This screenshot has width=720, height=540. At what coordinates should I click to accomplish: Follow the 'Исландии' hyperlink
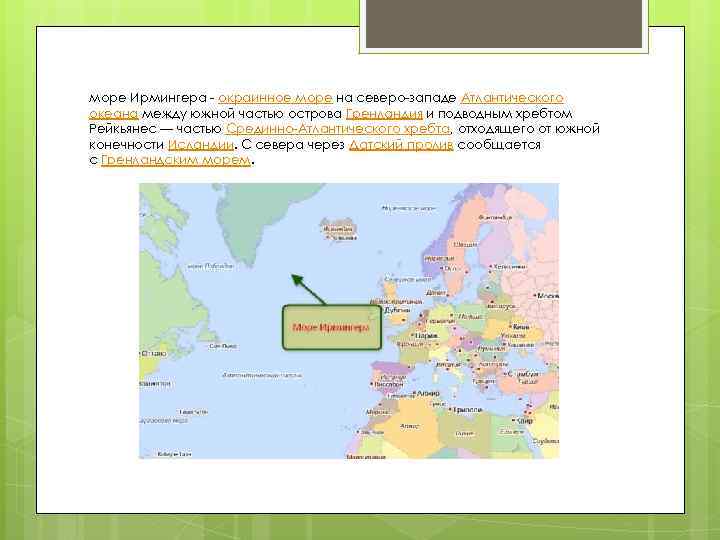pyautogui.click(x=201, y=145)
